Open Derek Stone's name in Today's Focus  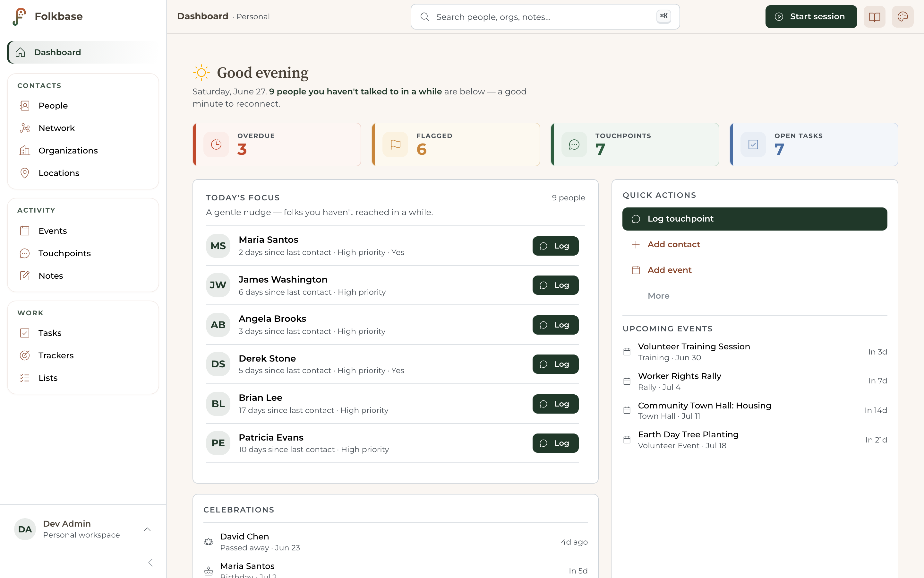point(267,359)
